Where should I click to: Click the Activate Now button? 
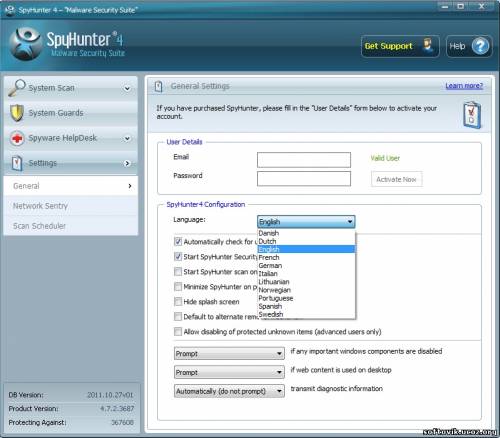tap(396, 179)
